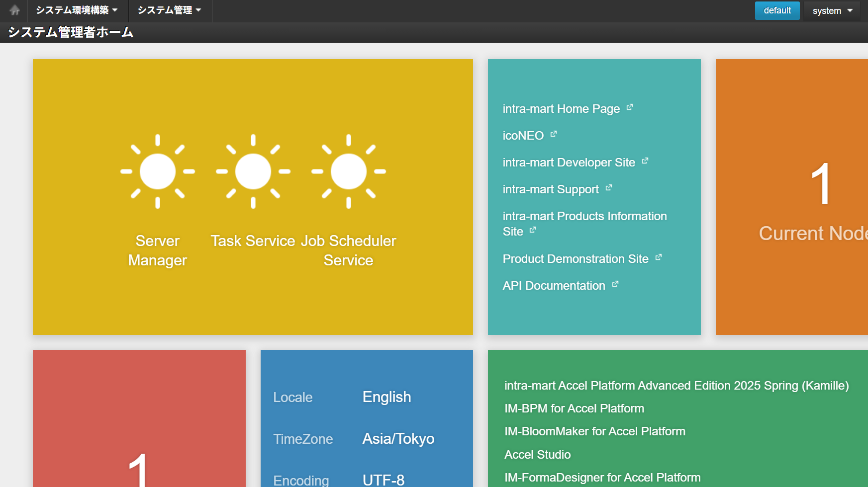The width and height of the screenshot is (868, 487).
Task: Select the Locale value English
Action: 386,397
